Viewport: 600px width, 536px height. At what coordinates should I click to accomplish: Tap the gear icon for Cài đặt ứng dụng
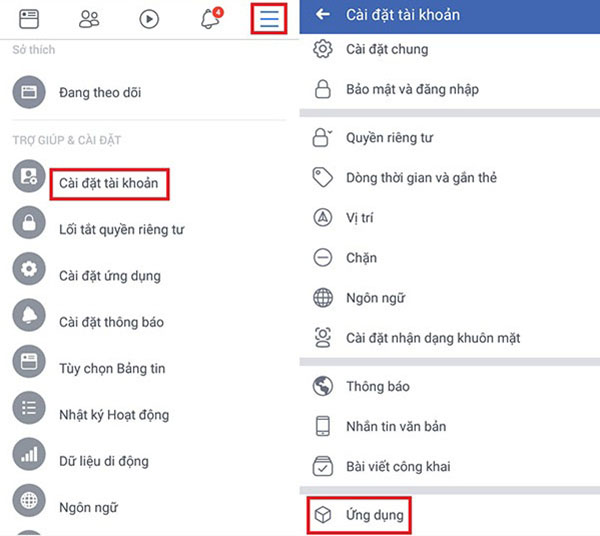[x=29, y=269]
